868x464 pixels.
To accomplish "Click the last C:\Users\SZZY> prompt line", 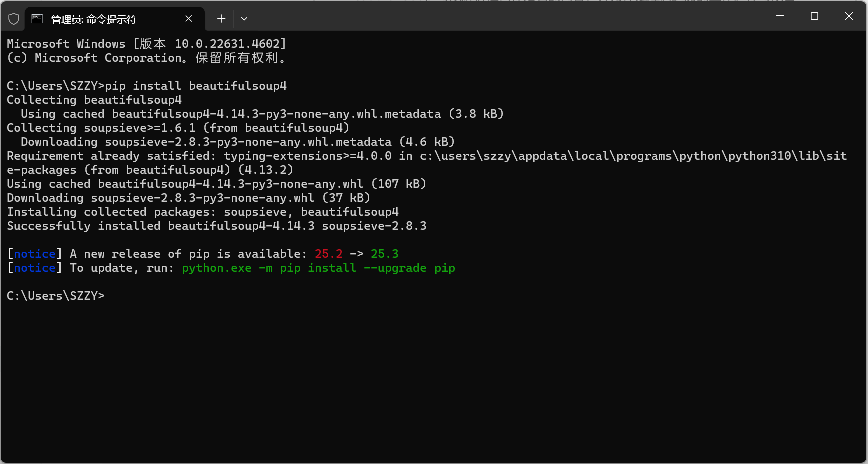I will (x=56, y=296).
